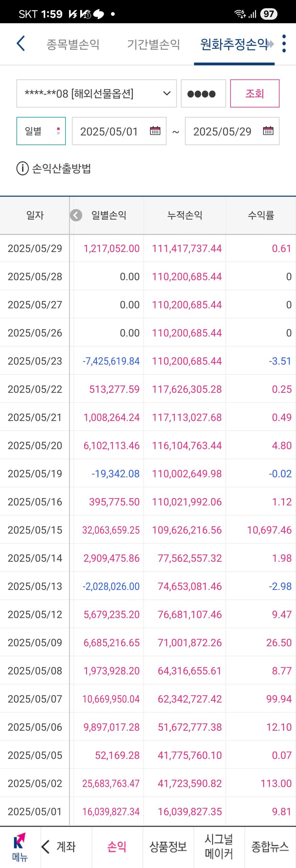Screen dimensions: 296x868
Task: Open 종합뉴스 in bottom navigation
Action: point(270,847)
